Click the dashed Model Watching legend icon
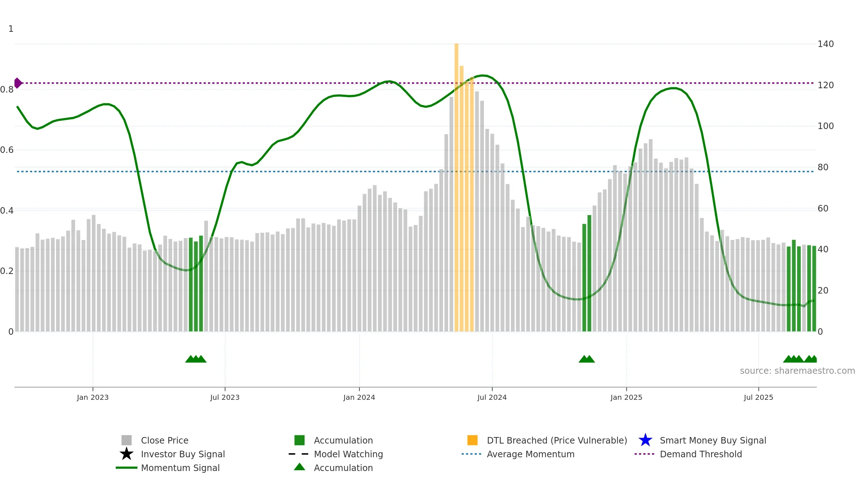This screenshot has width=868, height=488. (299, 454)
